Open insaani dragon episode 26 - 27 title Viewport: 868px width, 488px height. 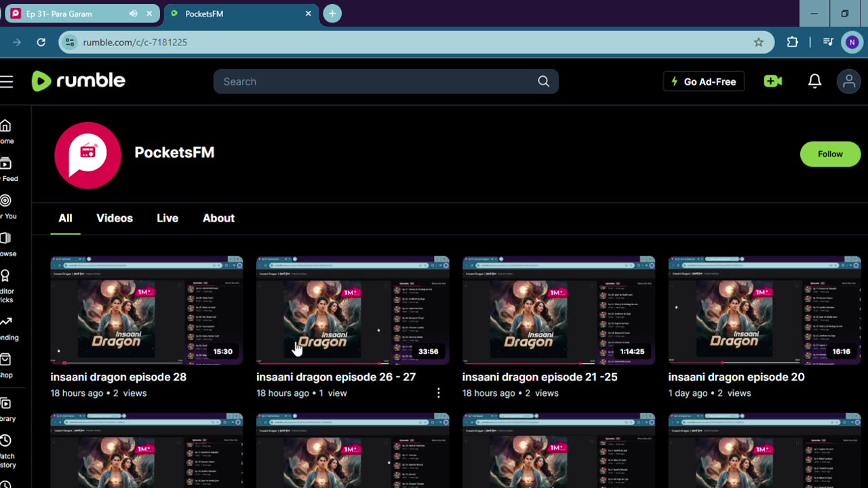click(336, 377)
